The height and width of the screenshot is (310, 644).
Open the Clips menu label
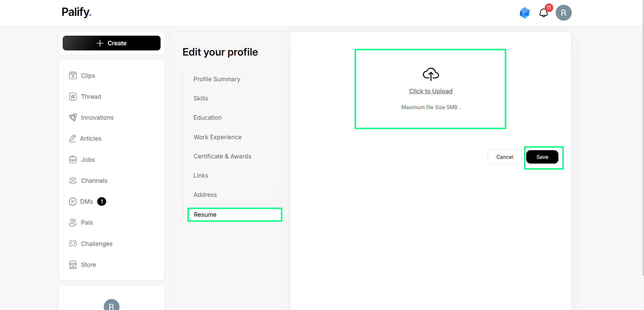pos(88,76)
